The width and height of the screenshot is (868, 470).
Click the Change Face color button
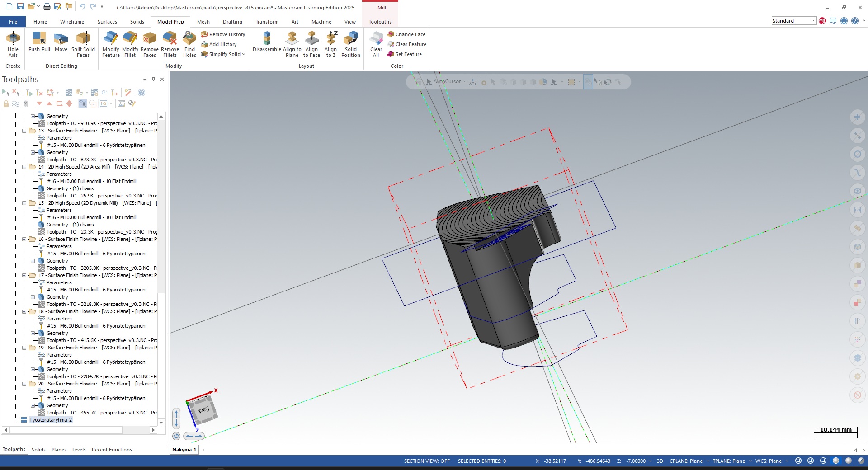[406, 34]
